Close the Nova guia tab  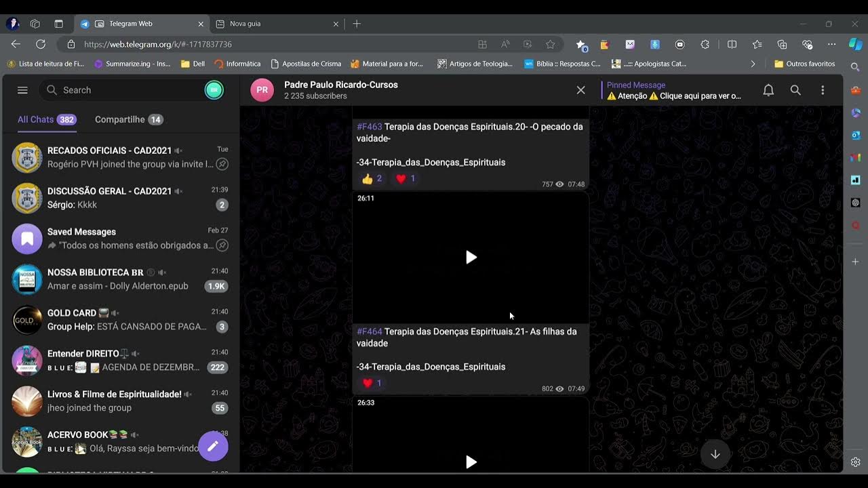[x=335, y=24]
